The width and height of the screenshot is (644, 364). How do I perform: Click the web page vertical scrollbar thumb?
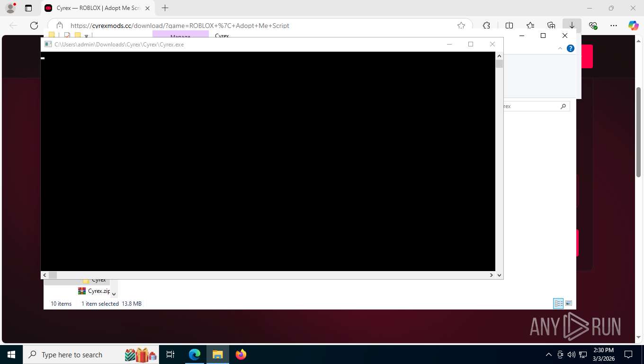[x=638, y=132]
